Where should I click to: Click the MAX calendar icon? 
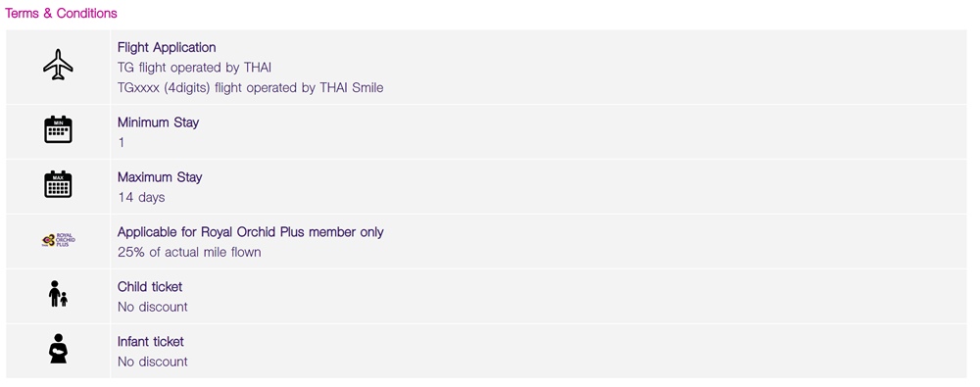[58, 184]
